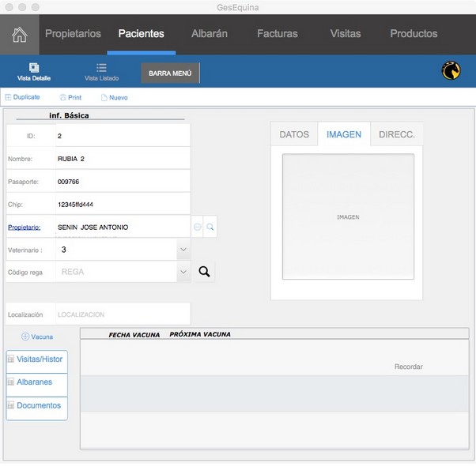Select the DATOS tab
The image size is (476, 474).
(294, 134)
